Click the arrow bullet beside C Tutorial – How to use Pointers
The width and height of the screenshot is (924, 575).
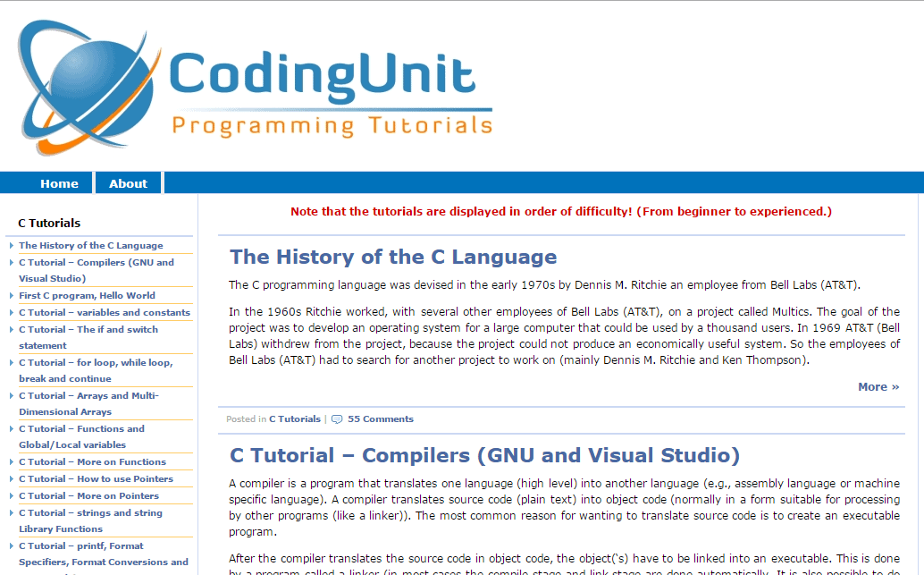[x=12, y=479]
